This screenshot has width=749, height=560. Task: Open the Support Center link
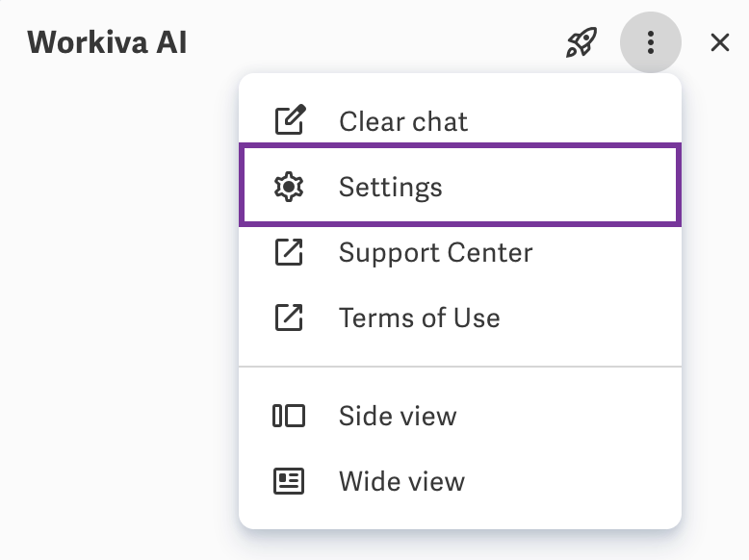(460, 252)
